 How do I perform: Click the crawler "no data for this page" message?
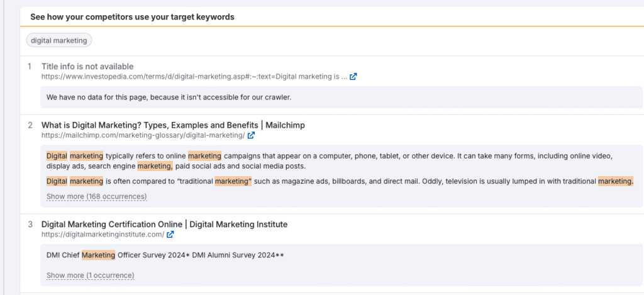point(169,97)
